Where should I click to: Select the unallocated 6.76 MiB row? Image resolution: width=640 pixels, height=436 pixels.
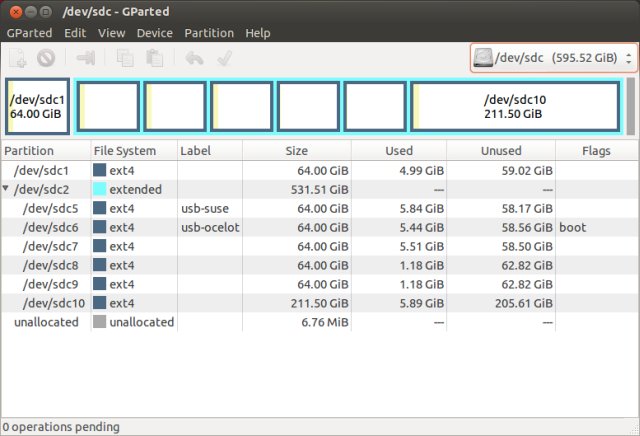300,322
